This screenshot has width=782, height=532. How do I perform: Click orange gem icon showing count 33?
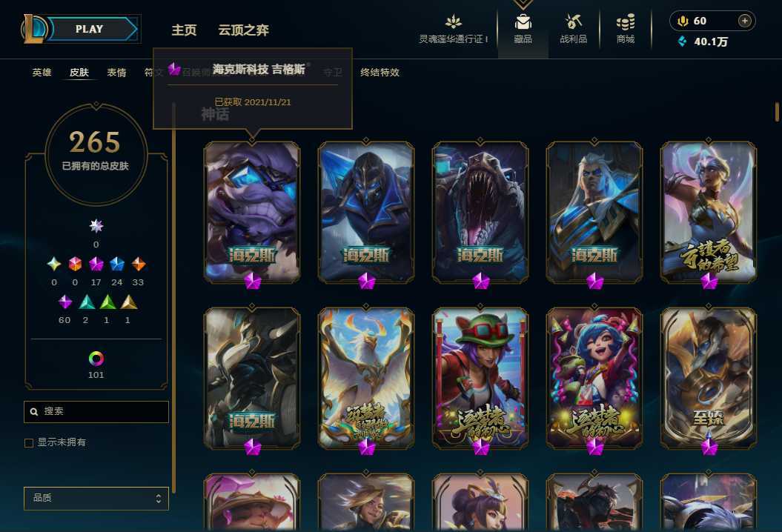[138, 264]
